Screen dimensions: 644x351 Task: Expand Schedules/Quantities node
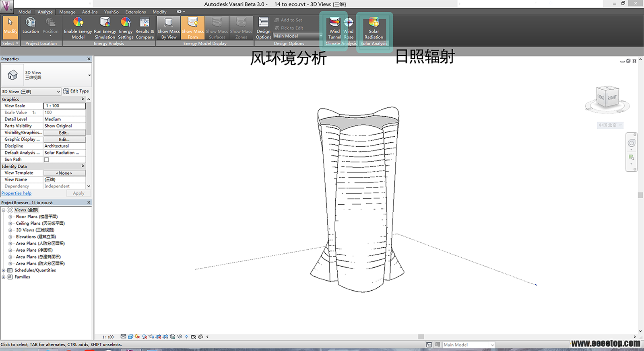pyautogui.click(x=4, y=270)
